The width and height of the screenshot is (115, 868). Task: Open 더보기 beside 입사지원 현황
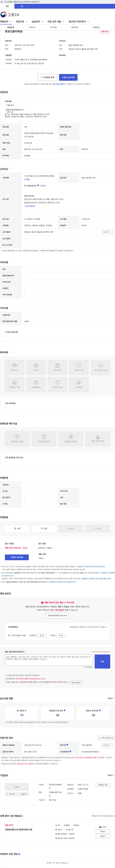pyautogui.click(x=111, y=699)
